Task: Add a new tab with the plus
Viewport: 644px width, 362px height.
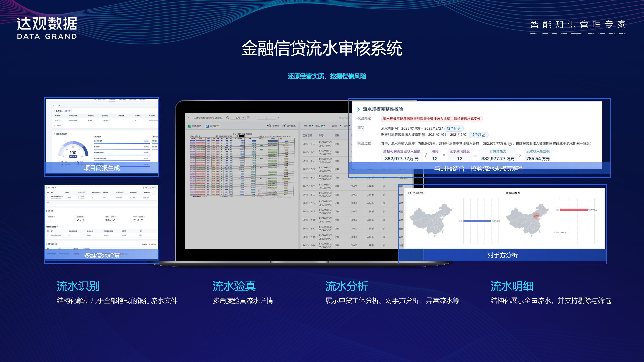Action: [59, 106]
